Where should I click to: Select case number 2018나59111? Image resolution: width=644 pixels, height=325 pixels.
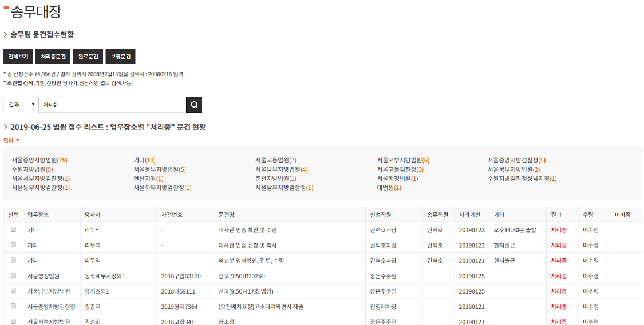[x=178, y=291]
